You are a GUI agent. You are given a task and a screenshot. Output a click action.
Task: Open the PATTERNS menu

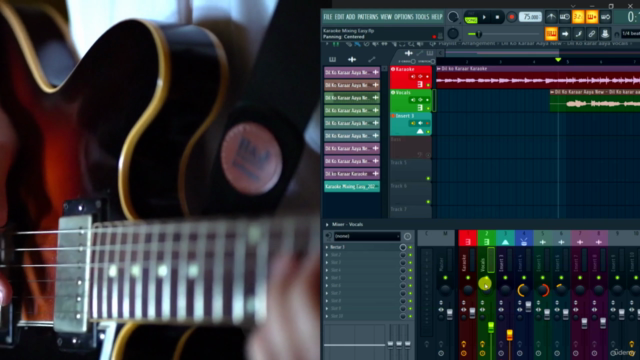(368, 17)
